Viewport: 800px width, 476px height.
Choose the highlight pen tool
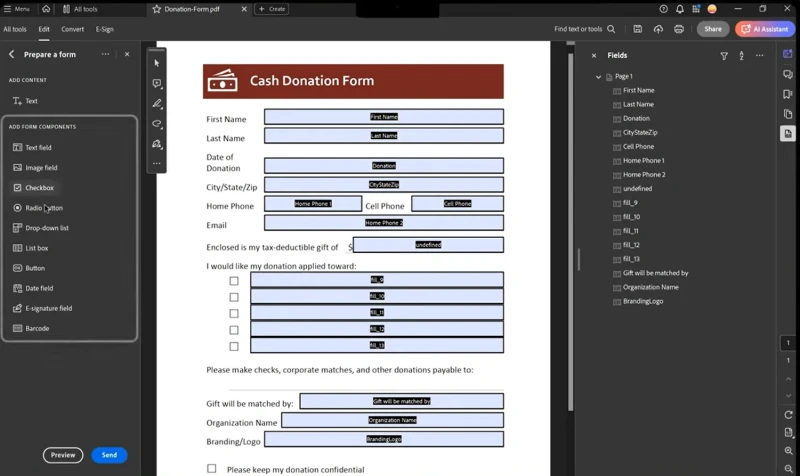coord(157,104)
